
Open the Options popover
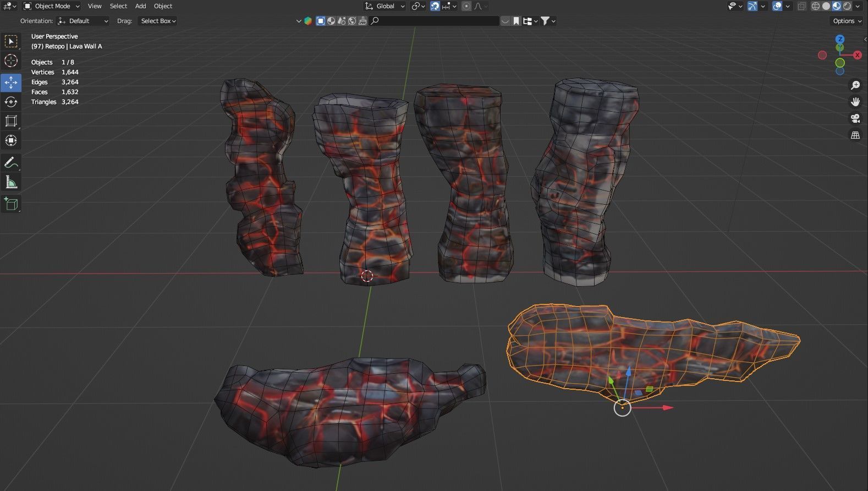[x=846, y=21]
